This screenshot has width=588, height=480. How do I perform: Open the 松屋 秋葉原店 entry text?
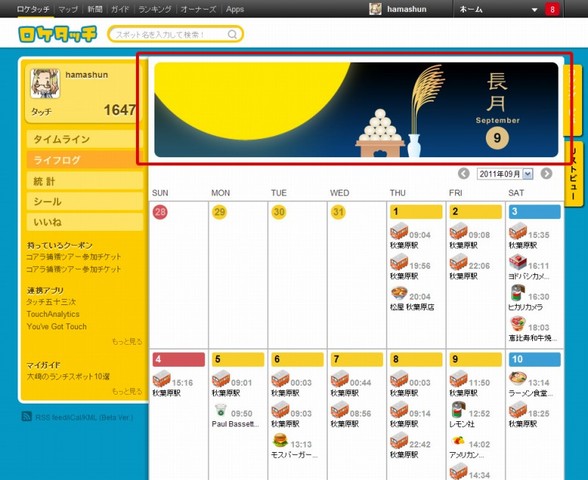pyautogui.click(x=412, y=307)
